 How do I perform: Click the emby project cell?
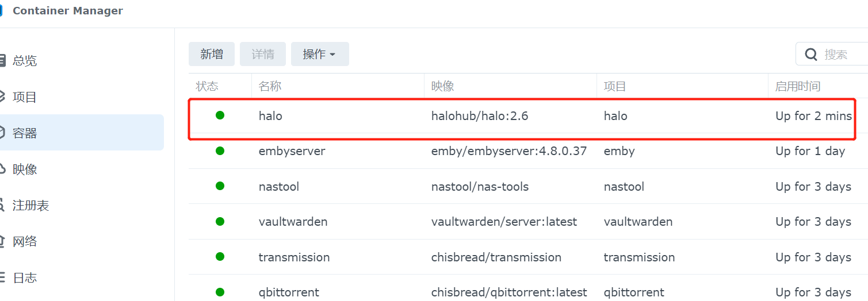tap(619, 151)
